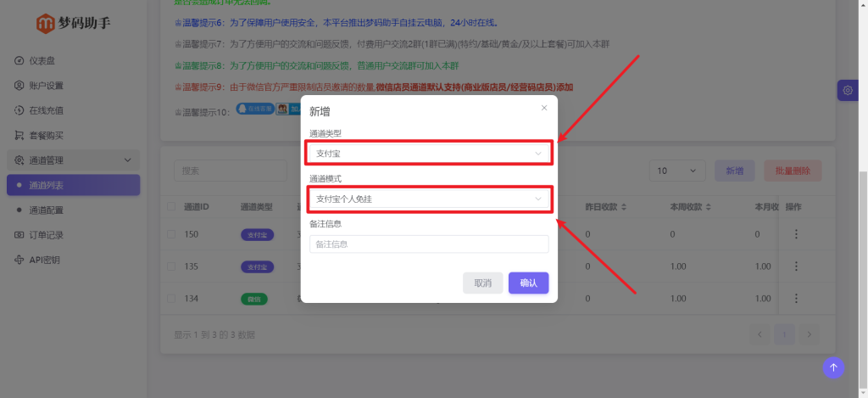
Task: Open actions menu for channel 135
Action: (796, 266)
